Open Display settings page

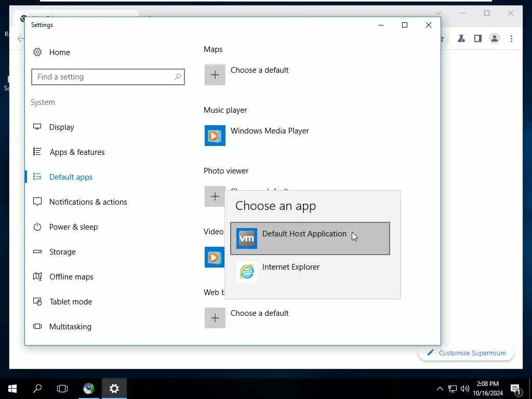click(61, 127)
